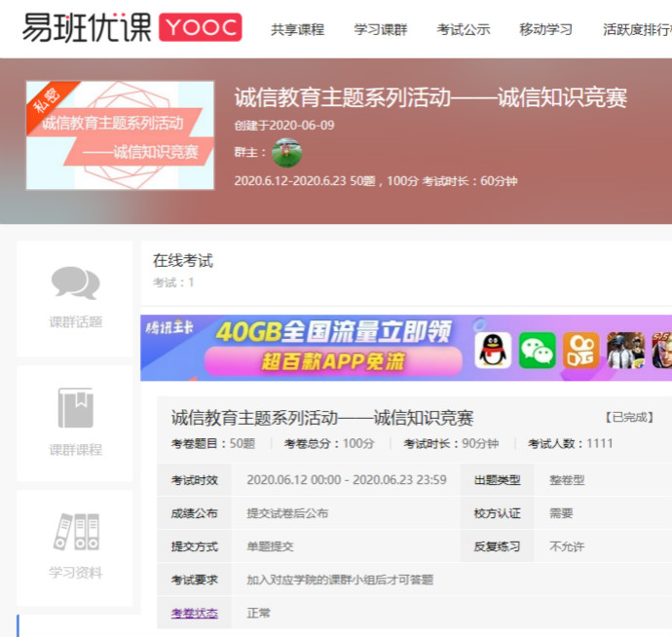Screen dimensions: 672x637
Task: Click the 已完成 status label
Action: [629, 417]
